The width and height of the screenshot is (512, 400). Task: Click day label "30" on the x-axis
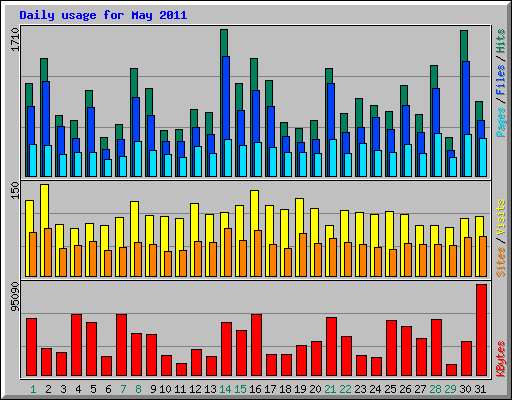465,389
